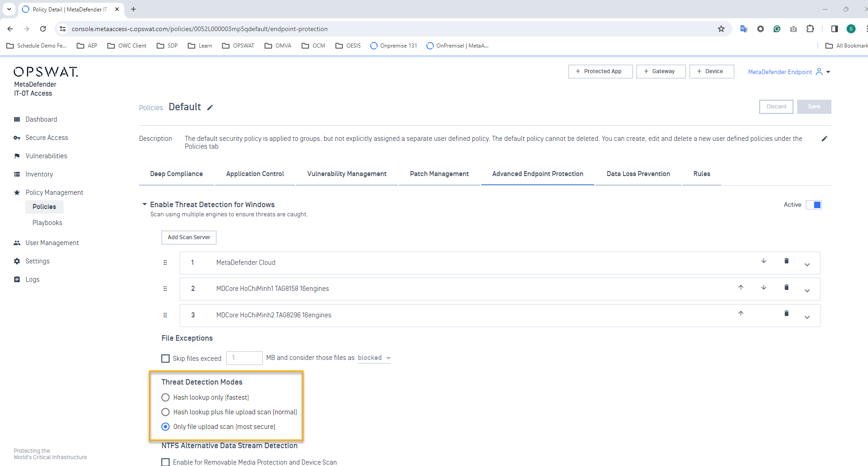Expand MDCore HoChiMinh1 server details chevron
This screenshot has height=466, width=868.
pos(807,291)
